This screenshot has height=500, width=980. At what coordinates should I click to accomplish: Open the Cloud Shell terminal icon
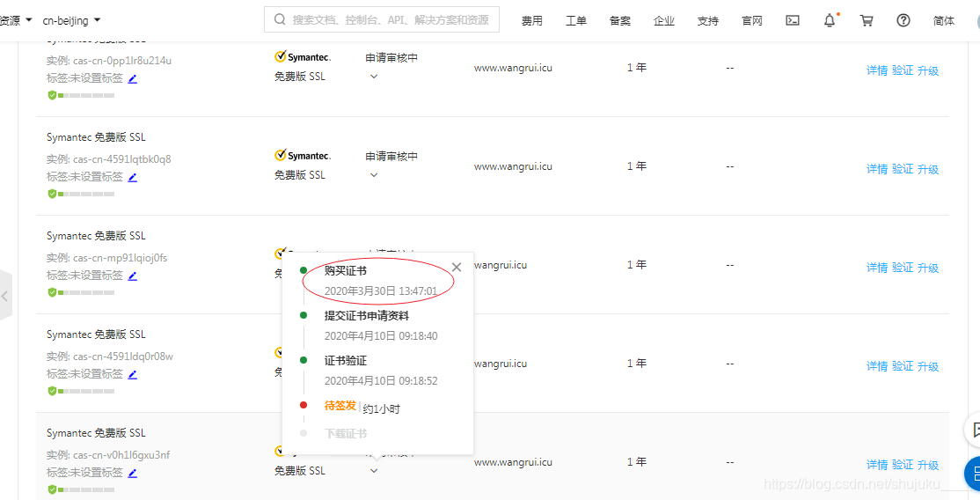pos(793,20)
